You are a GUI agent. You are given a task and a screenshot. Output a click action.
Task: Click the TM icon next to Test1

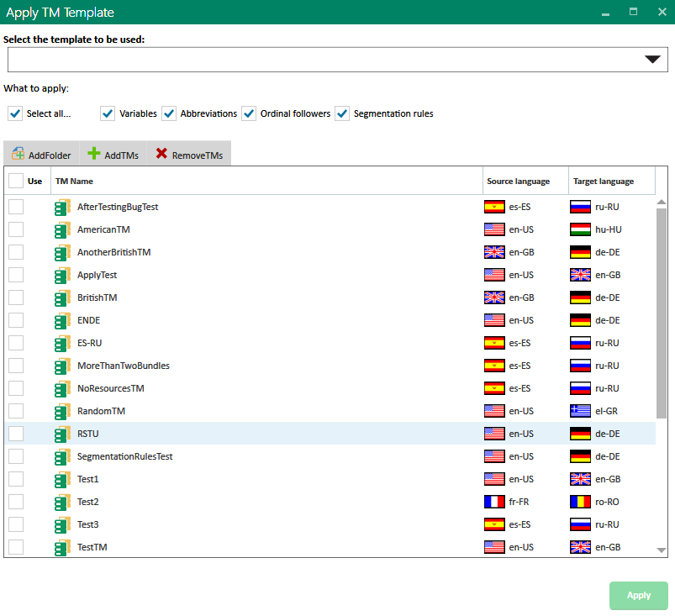pyautogui.click(x=62, y=480)
